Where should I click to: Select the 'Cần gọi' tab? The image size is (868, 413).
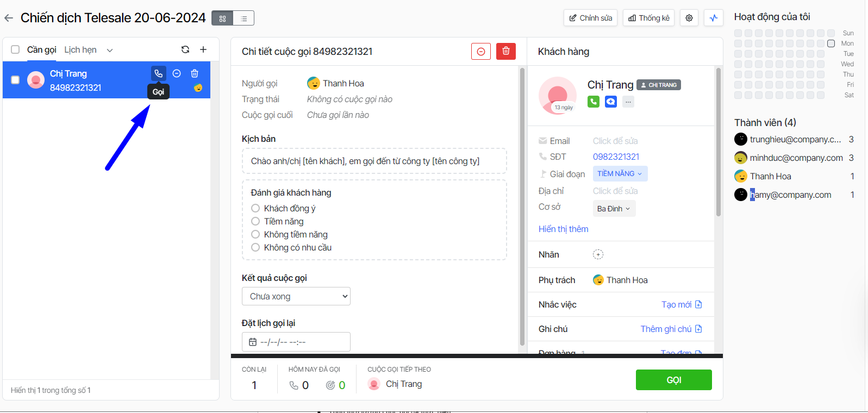42,50
